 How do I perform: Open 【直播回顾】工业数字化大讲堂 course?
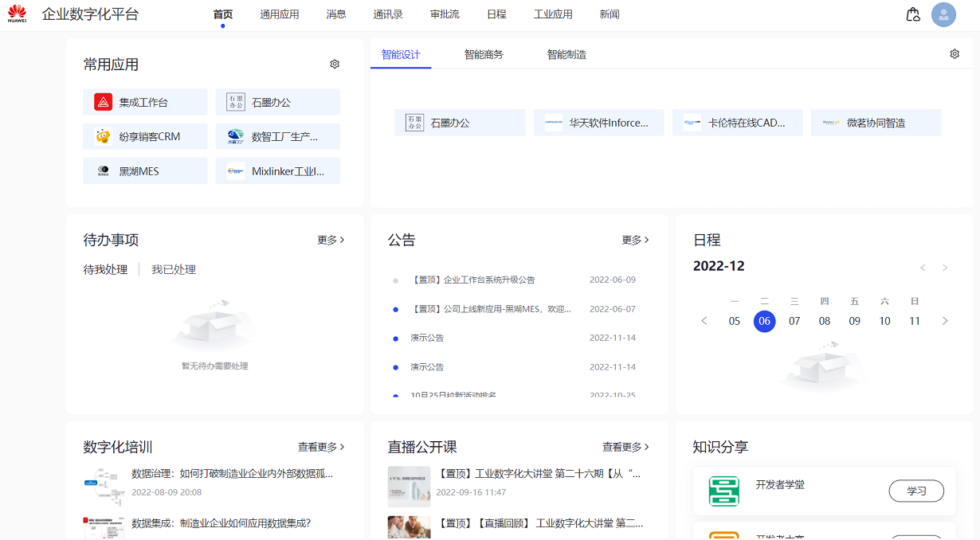pos(540,523)
